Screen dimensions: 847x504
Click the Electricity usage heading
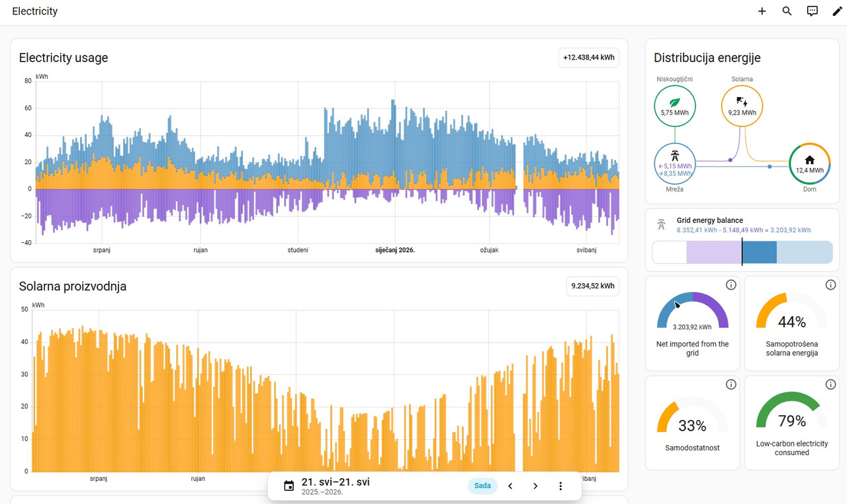point(64,58)
